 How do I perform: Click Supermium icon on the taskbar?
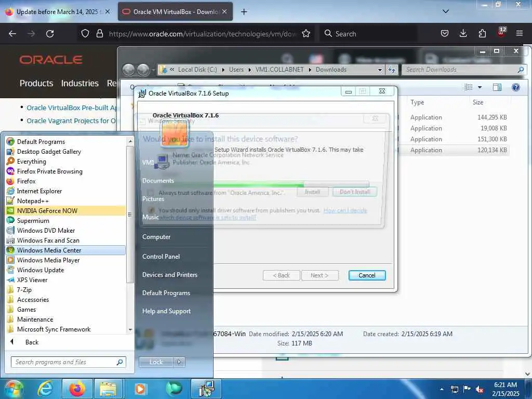click(x=174, y=389)
